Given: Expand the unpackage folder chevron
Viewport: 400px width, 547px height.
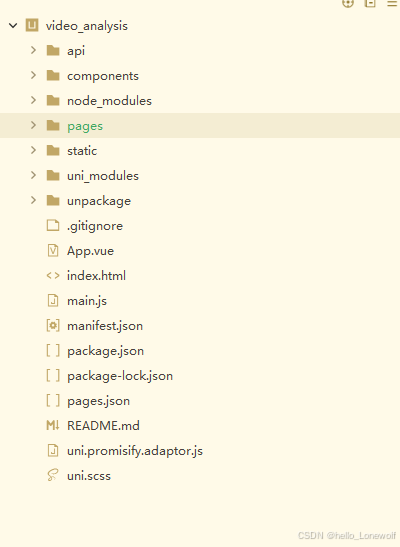Looking at the screenshot, I should 33,200.
